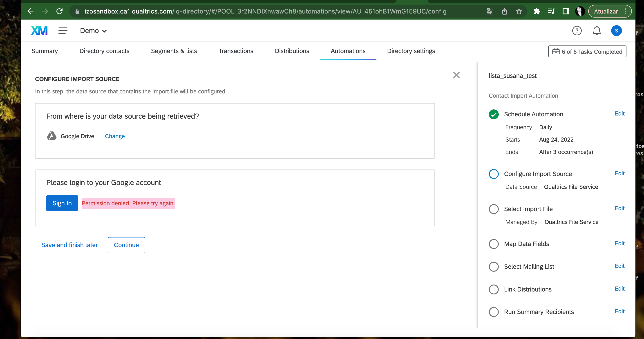644x339 pixels.
Task: Click the user profile avatar icon
Action: tap(616, 30)
